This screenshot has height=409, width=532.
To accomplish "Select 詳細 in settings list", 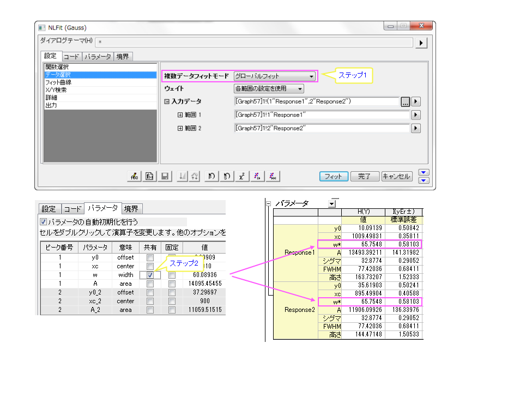I will pos(100,98).
